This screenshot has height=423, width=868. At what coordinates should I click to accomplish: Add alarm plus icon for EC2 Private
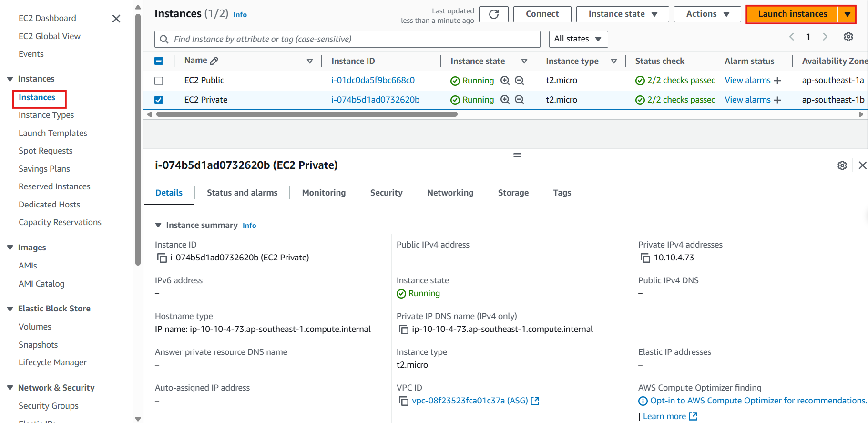point(777,100)
